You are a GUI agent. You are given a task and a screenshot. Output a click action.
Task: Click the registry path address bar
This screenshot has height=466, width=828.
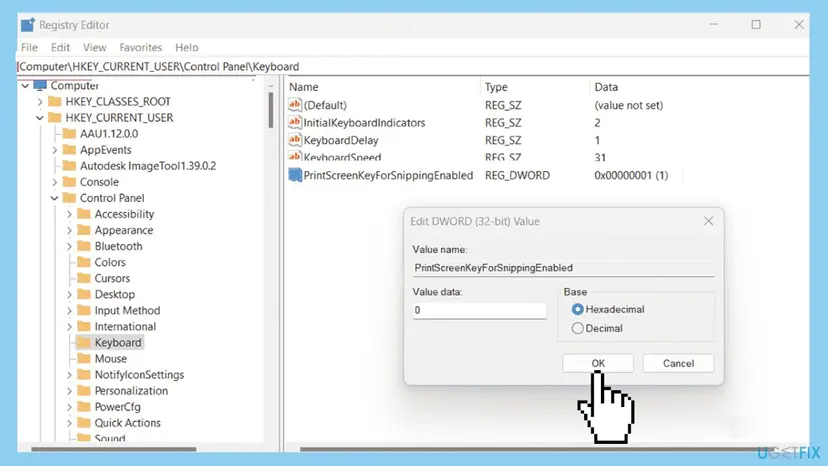pos(412,67)
